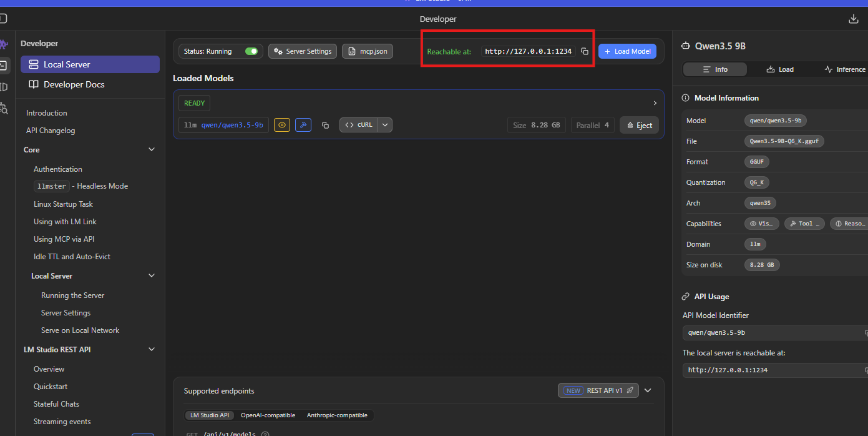Select the Info tab in model panel
The height and width of the screenshot is (436, 868).
tap(715, 69)
